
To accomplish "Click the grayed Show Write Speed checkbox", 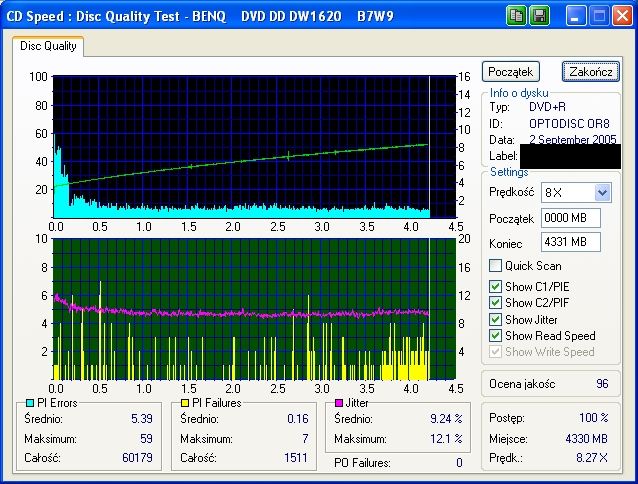I will click(x=495, y=351).
